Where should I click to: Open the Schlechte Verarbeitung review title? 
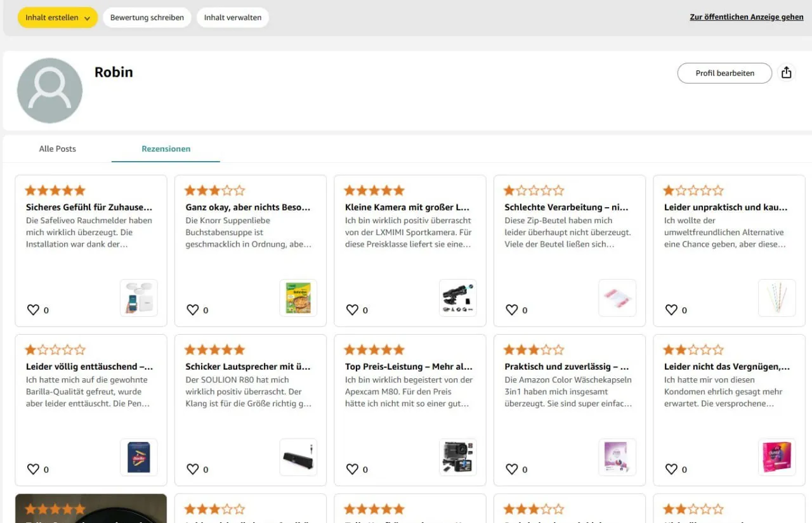(x=566, y=207)
